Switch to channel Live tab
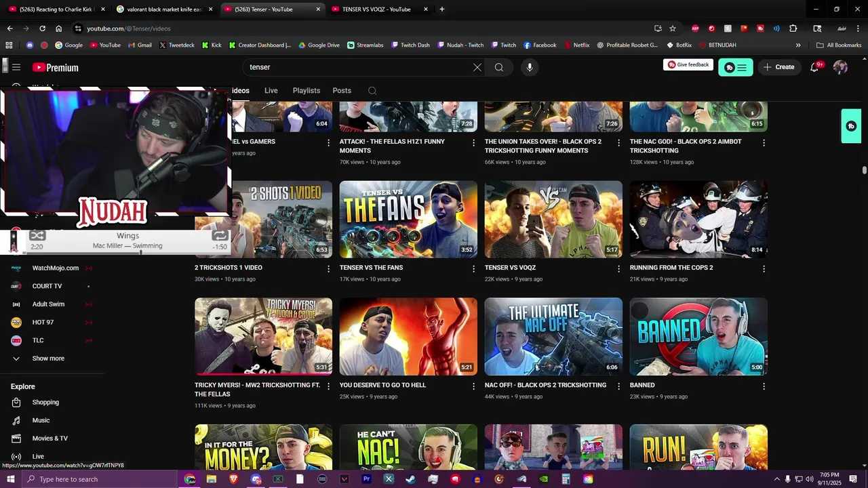 (x=271, y=91)
